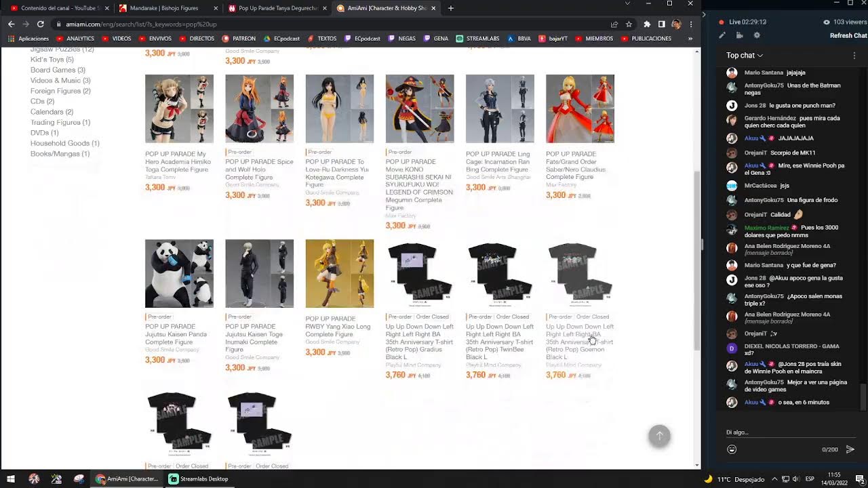Open a new browser tab
The image size is (868, 488).
click(451, 8)
